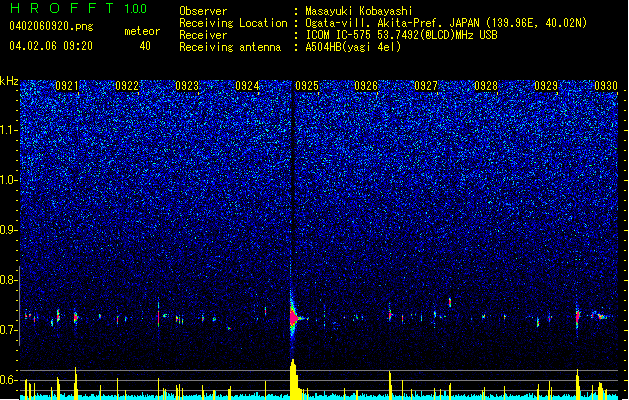Click the kHz axis unit label
The image size is (629, 400).
(9, 81)
